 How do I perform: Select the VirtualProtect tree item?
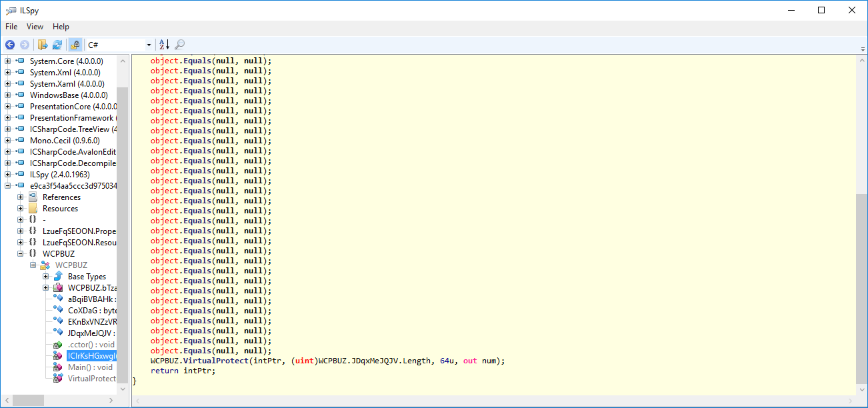click(x=91, y=379)
